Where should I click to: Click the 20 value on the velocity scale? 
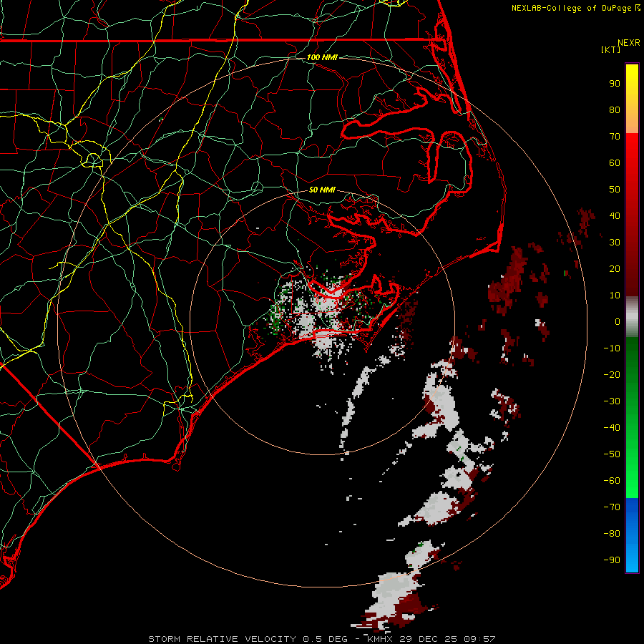(615, 268)
